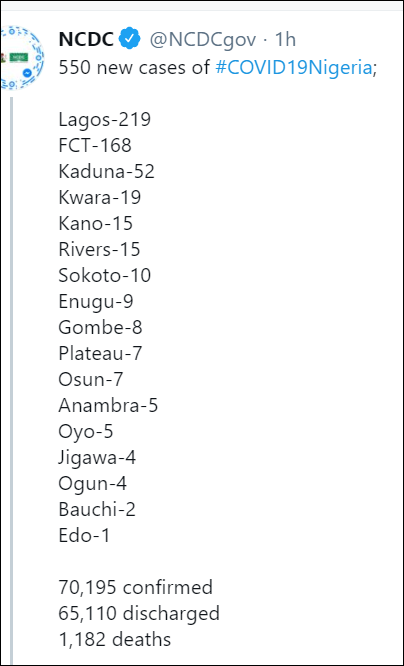Click the Lagos-219 line
The width and height of the screenshot is (404, 666).
tap(105, 120)
